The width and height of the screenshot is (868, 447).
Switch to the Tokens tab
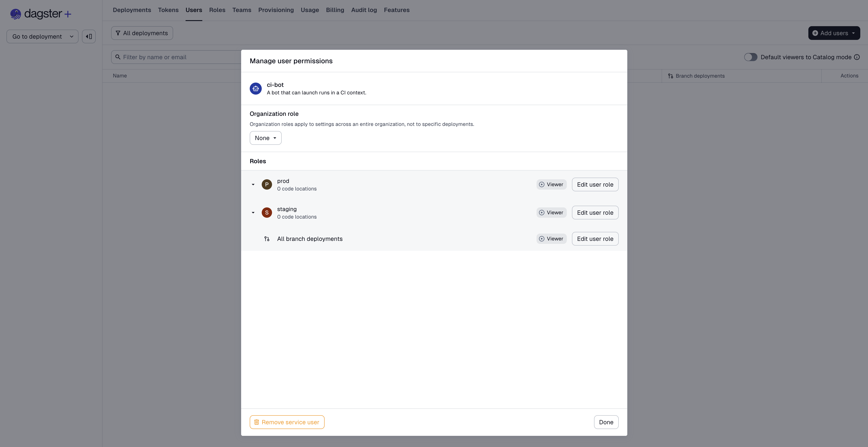coord(168,10)
